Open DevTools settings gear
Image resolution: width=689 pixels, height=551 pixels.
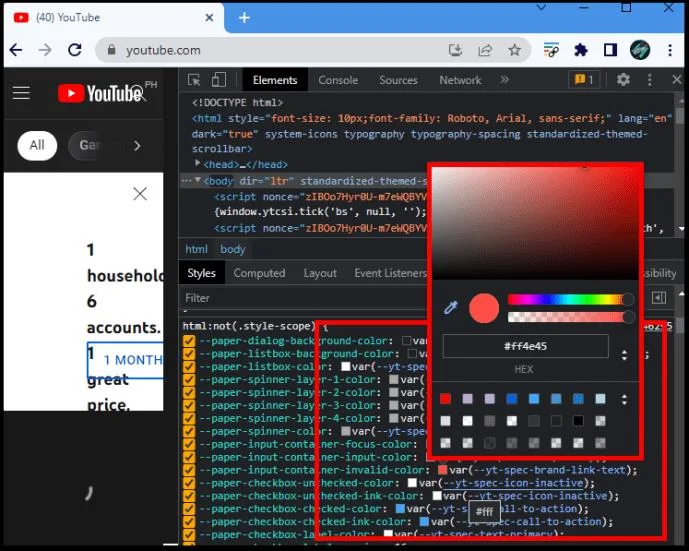(x=623, y=80)
